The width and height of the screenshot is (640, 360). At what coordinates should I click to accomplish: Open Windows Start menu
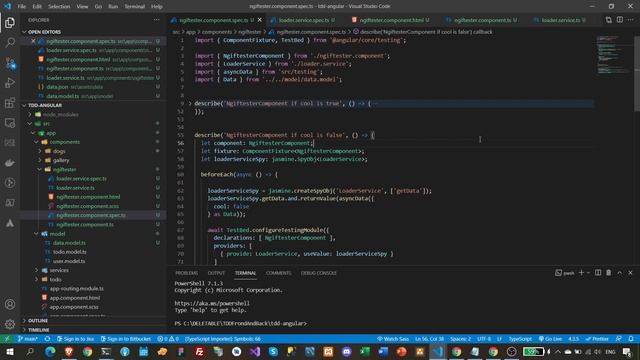click(10, 351)
